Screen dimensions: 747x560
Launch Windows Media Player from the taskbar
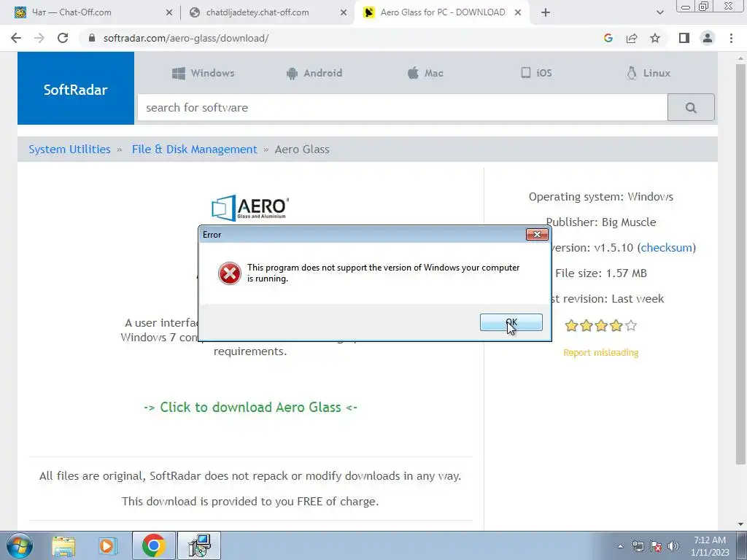pyautogui.click(x=107, y=545)
